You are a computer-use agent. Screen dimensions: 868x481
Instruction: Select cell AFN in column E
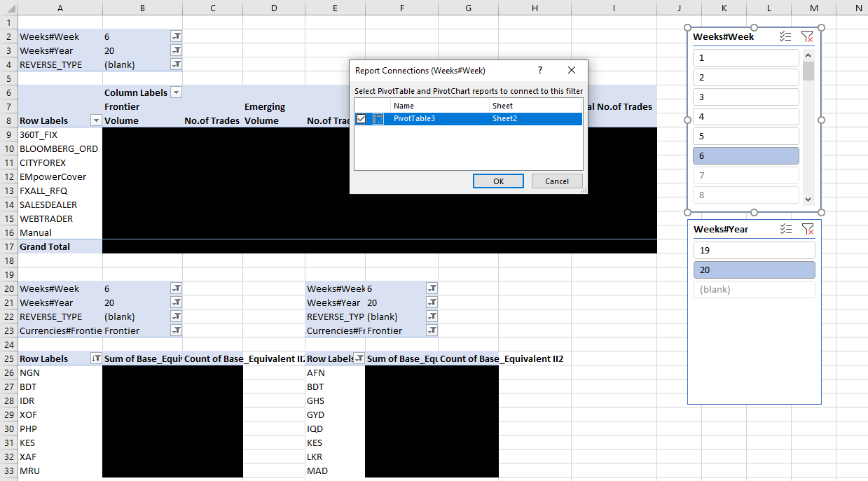(x=335, y=372)
